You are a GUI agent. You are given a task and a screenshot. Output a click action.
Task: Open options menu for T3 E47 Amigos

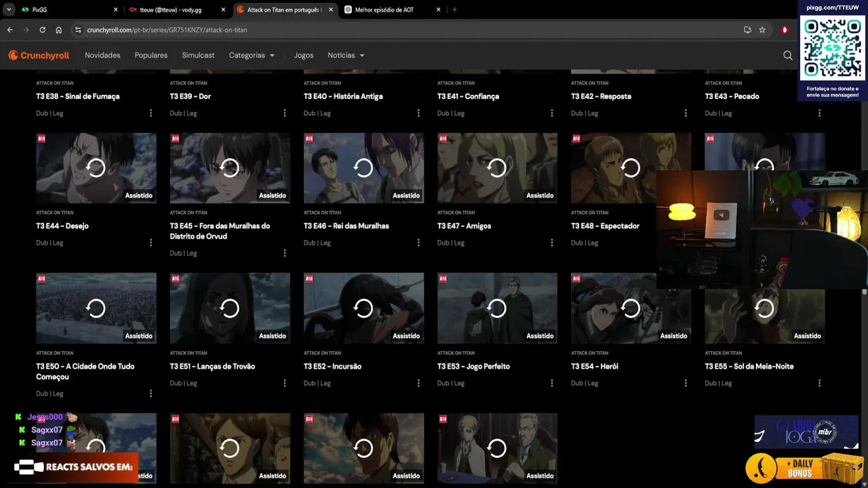[552, 243]
